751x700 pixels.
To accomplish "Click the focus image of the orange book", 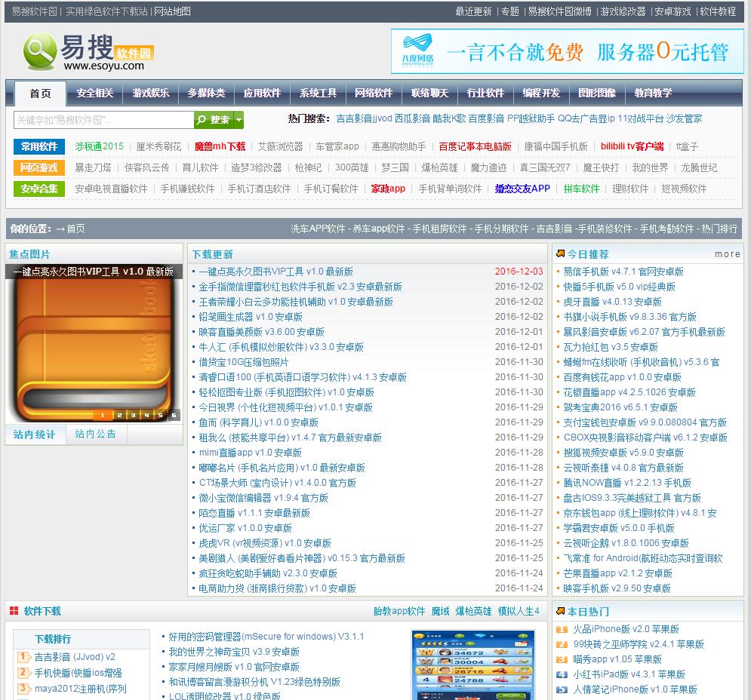I will 94,342.
